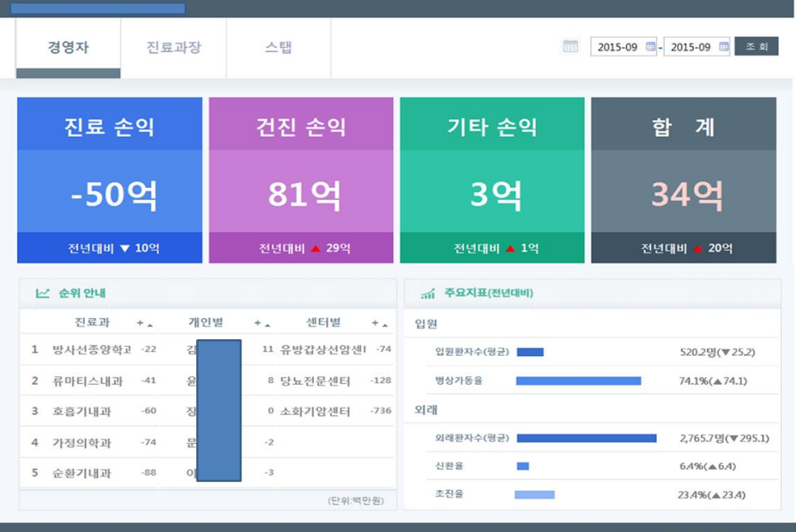
Task: Click the 입원환자수(평균) bar
Action: coord(530,352)
